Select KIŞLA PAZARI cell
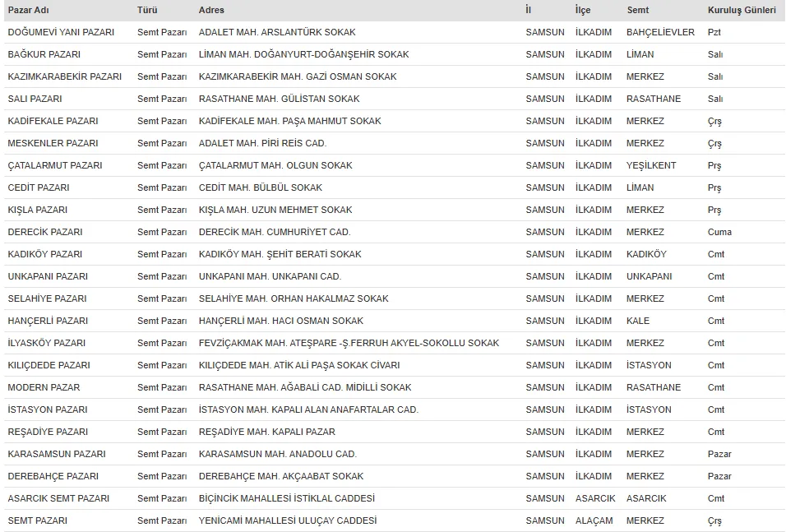 pos(38,210)
